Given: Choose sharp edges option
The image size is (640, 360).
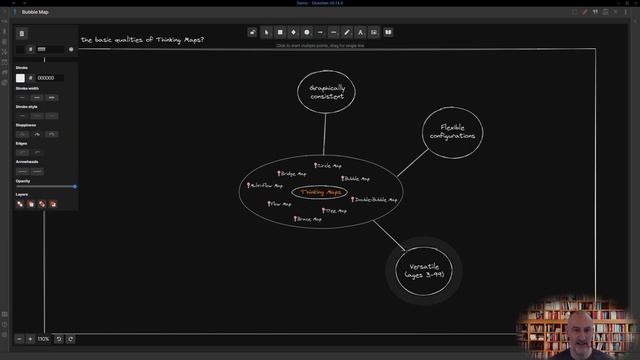Looking at the screenshot, I should tap(22, 153).
